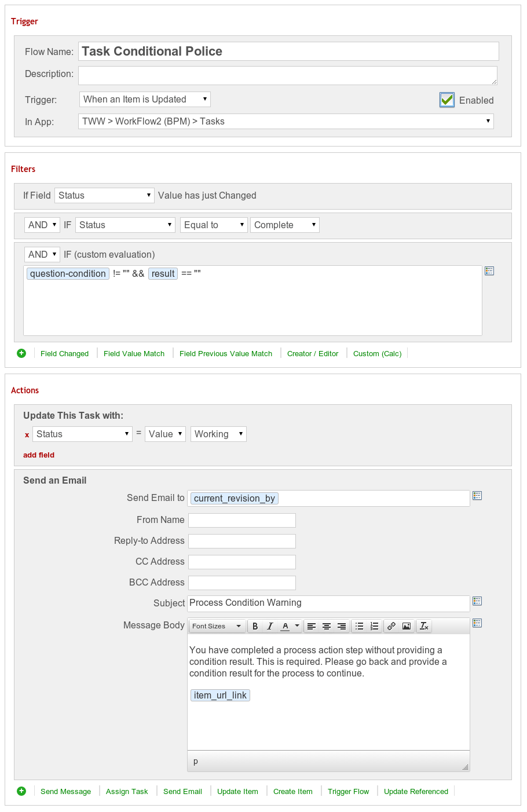Align message text to the right
The height and width of the screenshot is (812, 527).
pyautogui.click(x=342, y=626)
